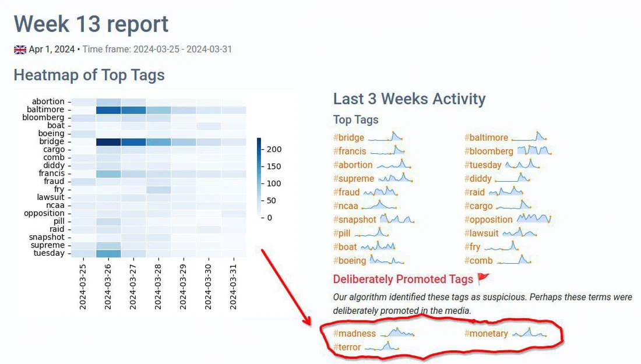This screenshot has height=364, width=641.
Task: Click the Week 13 report heading
Action: point(91,24)
